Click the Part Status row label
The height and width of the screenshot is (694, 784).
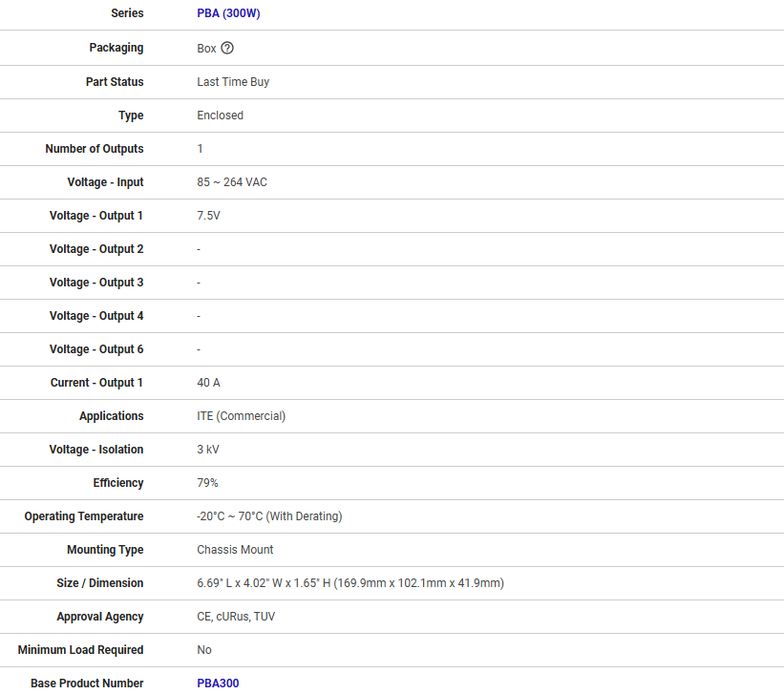115,82
